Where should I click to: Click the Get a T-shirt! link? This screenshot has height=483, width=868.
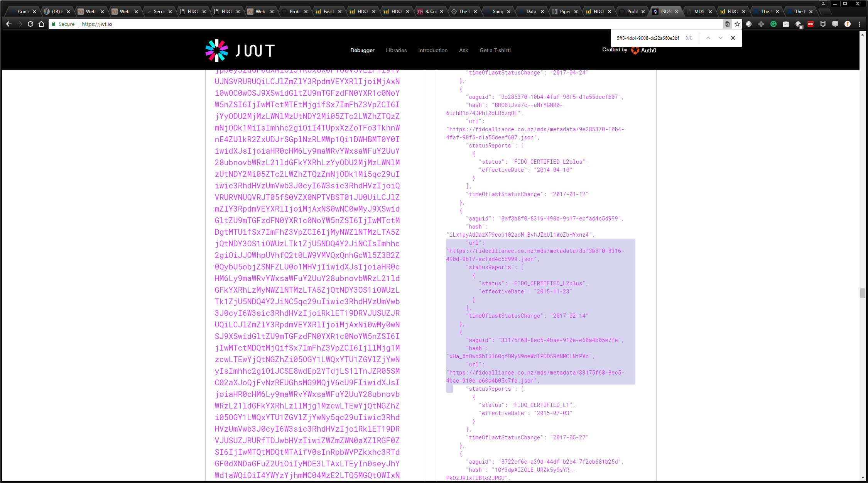click(495, 51)
